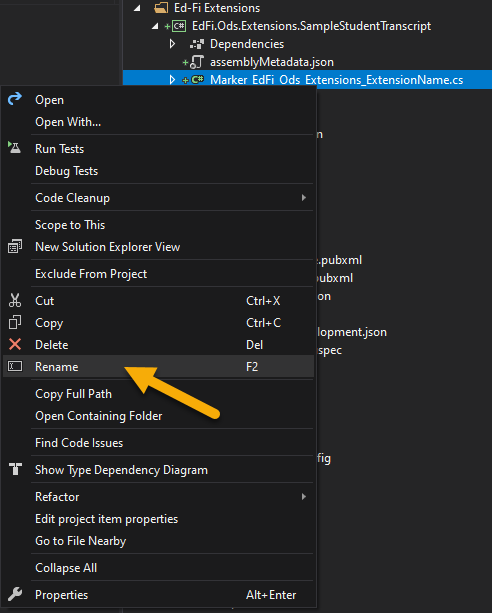Screen dimensions: 492x613
Task: Choose Copy from the context menu
Action: coord(158,323)
